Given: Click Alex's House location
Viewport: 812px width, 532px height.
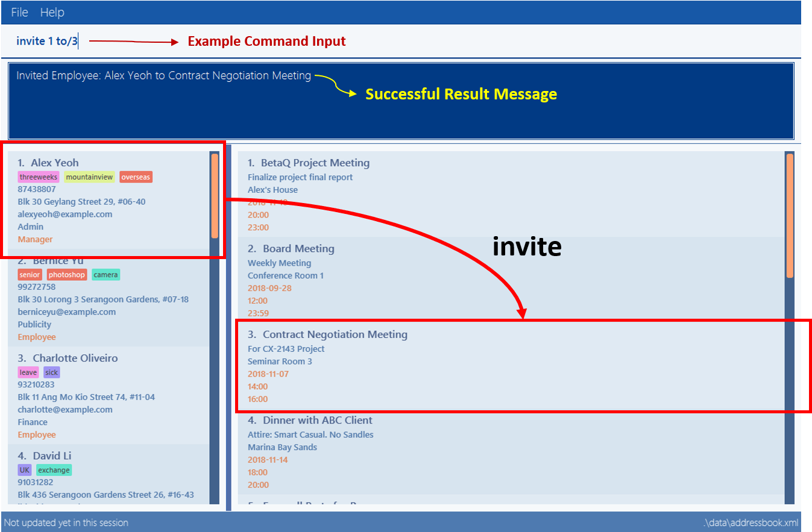Looking at the screenshot, I should (272, 190).
